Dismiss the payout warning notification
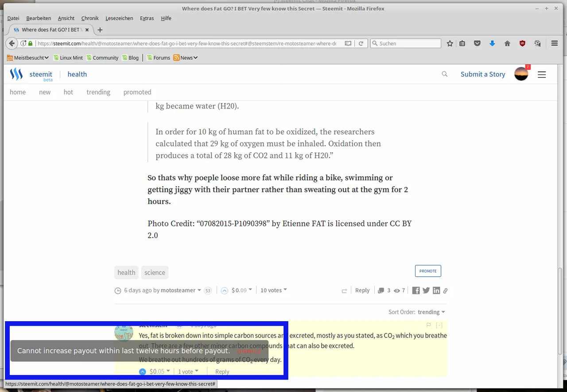Viewport: 567px width, 392px height. (x=249, y=351)
